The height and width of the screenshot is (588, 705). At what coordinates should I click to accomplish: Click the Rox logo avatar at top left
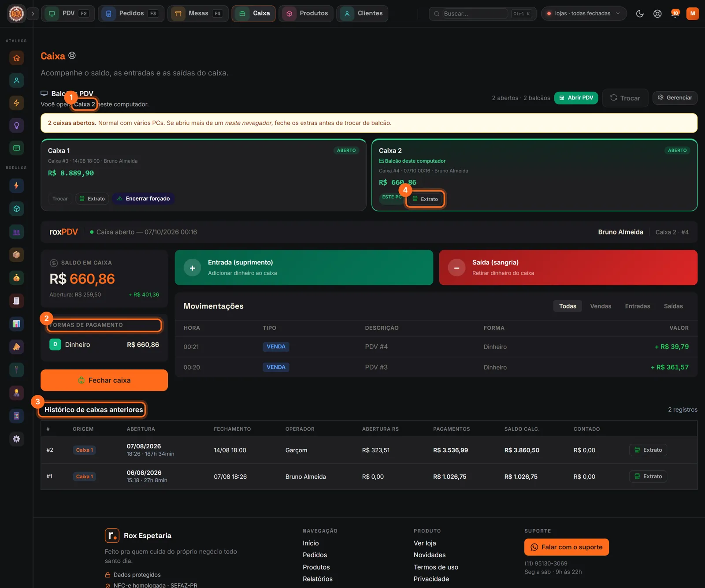click(x=16, y=14)
